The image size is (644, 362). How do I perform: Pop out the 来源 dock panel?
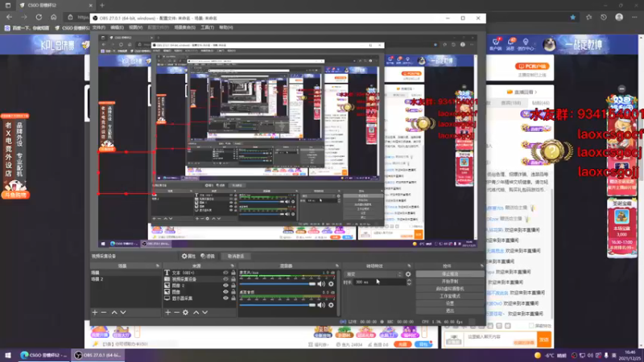(233, 266)
